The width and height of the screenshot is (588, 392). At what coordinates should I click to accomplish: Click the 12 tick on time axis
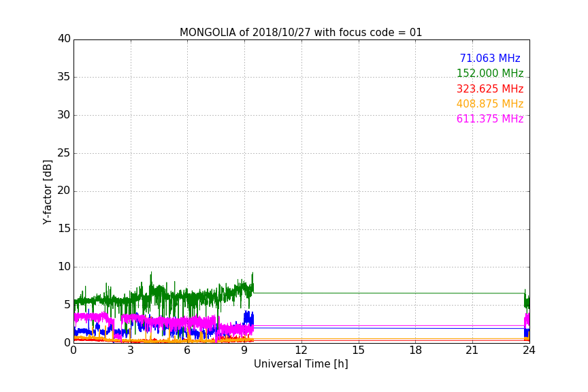301,350
